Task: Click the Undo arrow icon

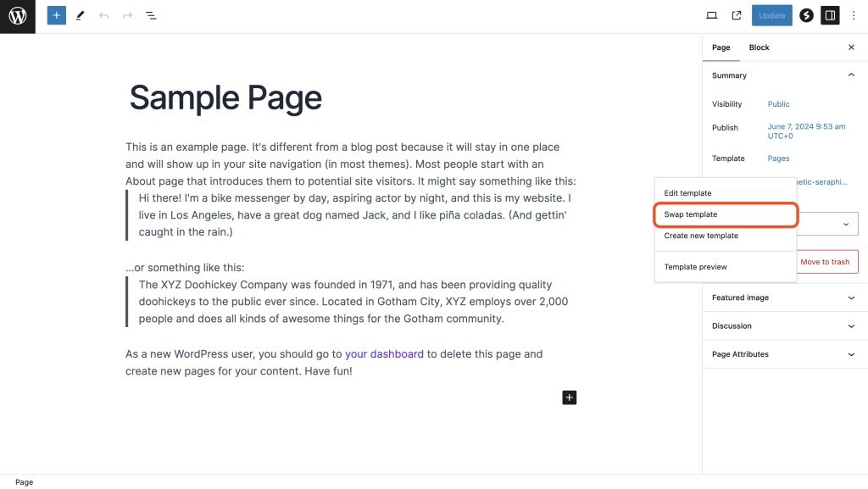Action: pyautogui.click(x=103, y=15)
